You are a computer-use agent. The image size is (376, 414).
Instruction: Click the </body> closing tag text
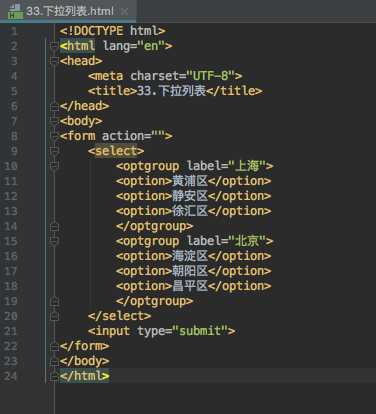click(x=84, y=361)
